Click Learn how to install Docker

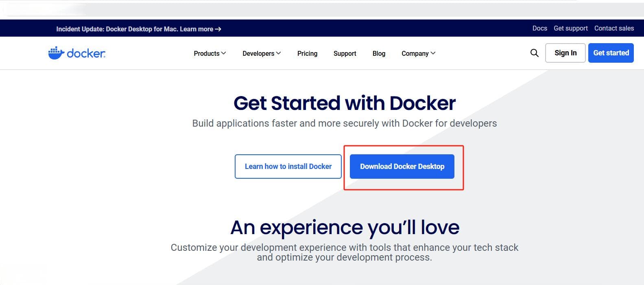point(288,167)
